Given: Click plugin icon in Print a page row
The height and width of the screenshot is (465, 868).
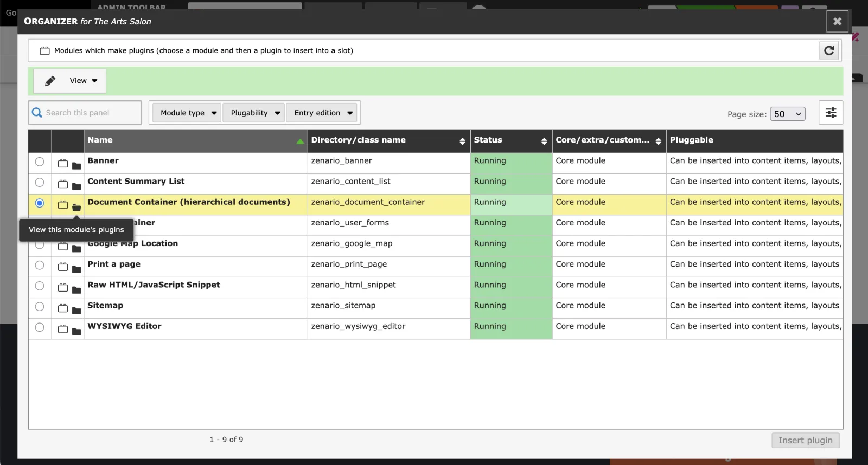Looking at the screenshot, I should (63, 267).
